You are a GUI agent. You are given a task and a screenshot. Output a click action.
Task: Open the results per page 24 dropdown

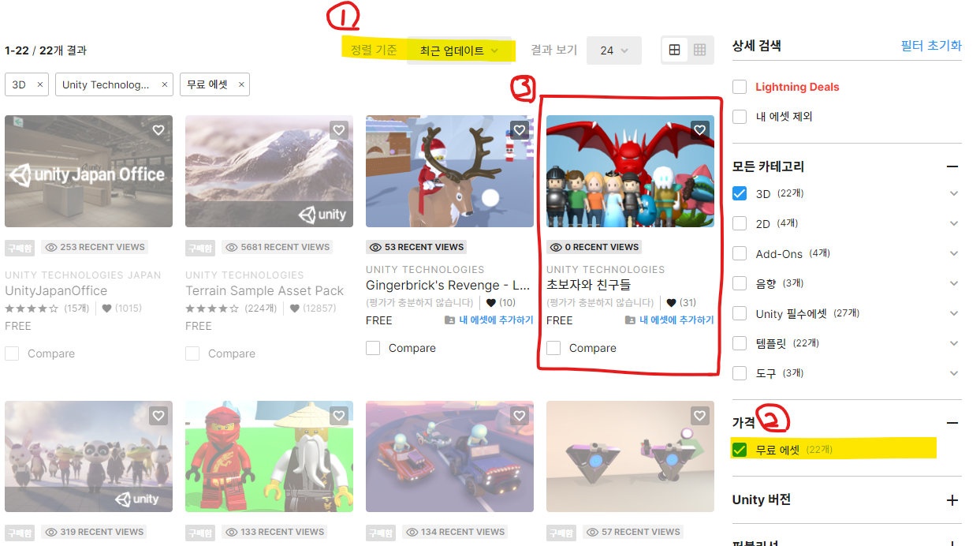[614, 50]
